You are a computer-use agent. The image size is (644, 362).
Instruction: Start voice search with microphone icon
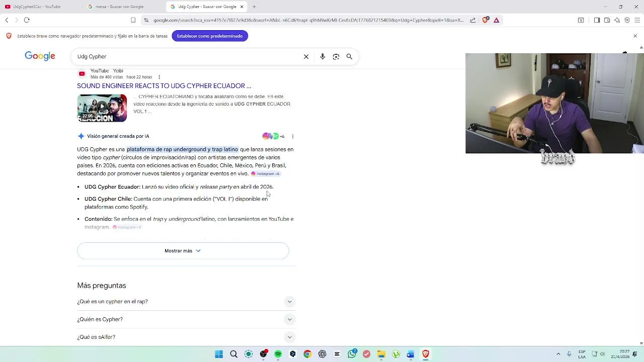tap(323, 57)
